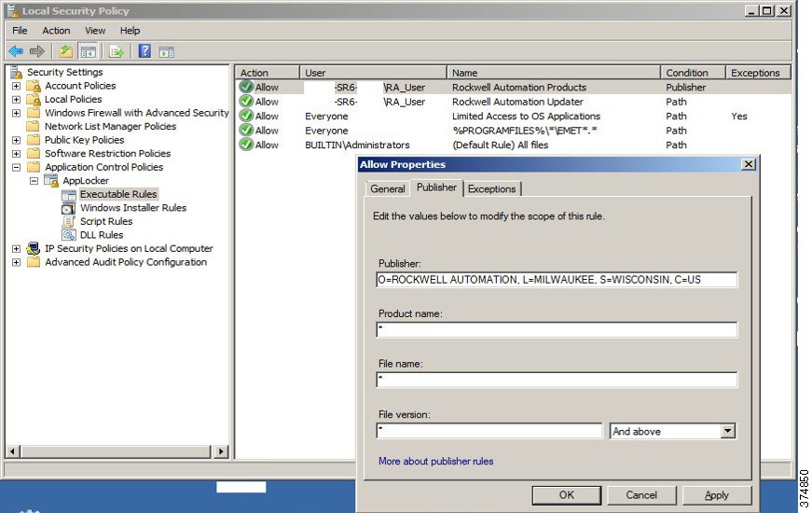Sort list by the Condition column header
Viewport: 812px width, 513px height.
pos(693,73)
